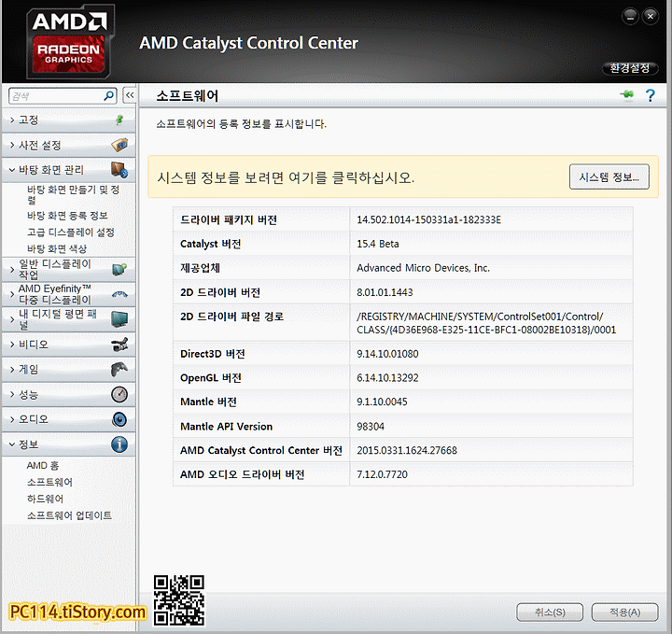Click the 취소(S) button

[x=550, y=613]
